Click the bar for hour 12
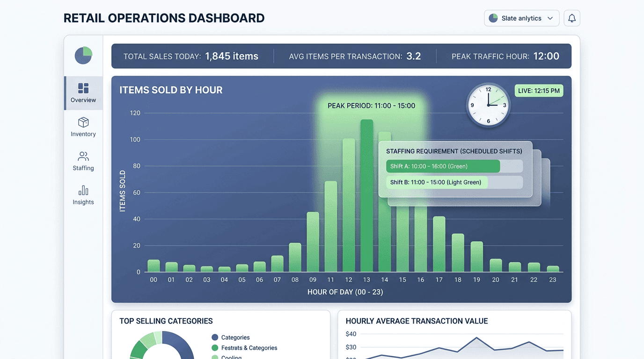 [x=349, y=205]
